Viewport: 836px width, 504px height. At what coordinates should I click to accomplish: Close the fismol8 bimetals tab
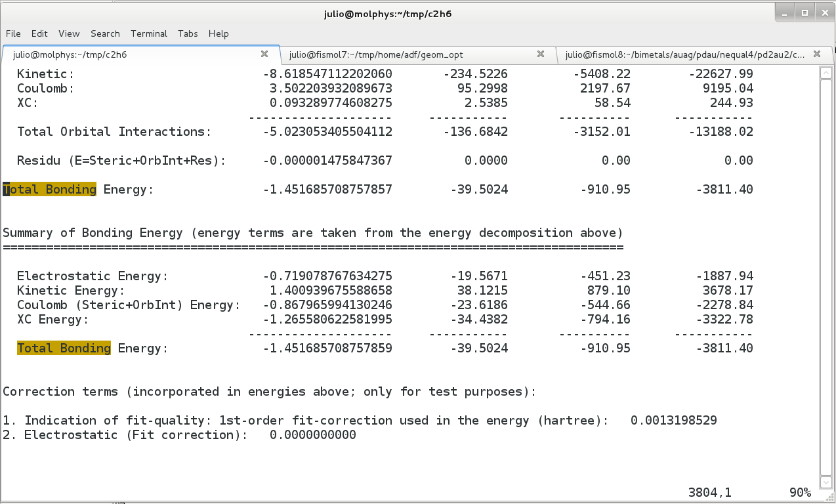[x=817, y=54]
